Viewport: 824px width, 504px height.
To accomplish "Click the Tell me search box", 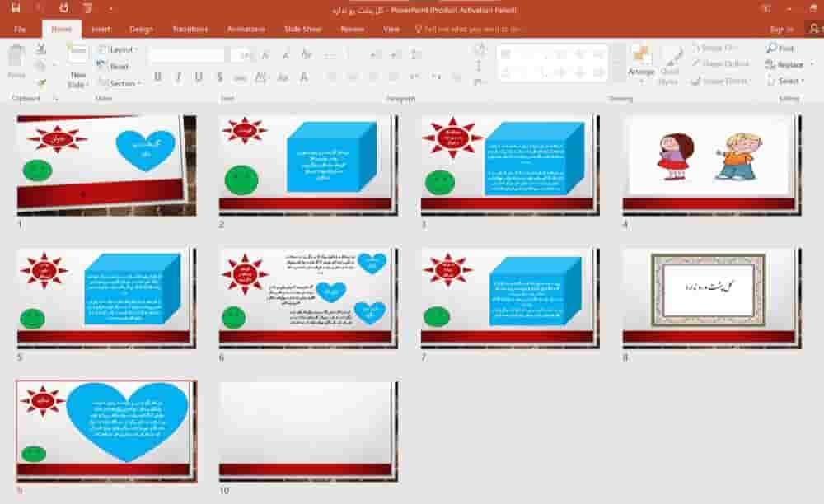I will pos(467,29).
